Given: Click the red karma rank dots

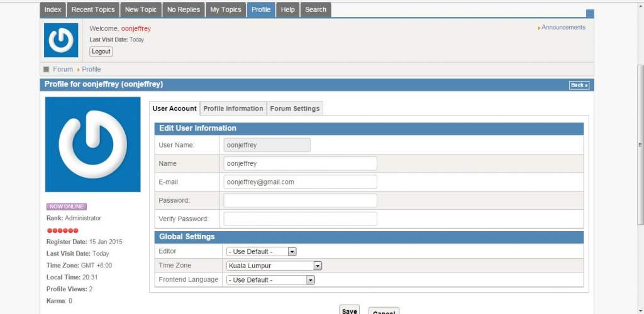Looking at the screenshot, I should (62, 230).
